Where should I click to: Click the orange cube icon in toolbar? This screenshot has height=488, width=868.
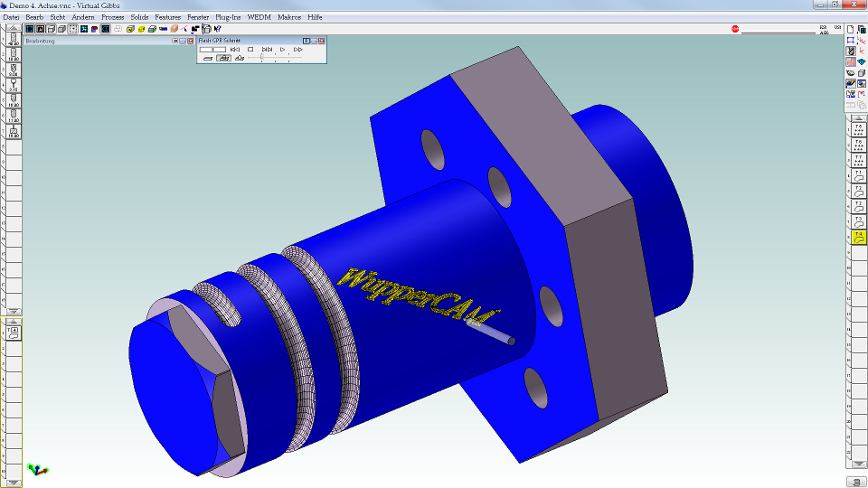pos(174,29)
